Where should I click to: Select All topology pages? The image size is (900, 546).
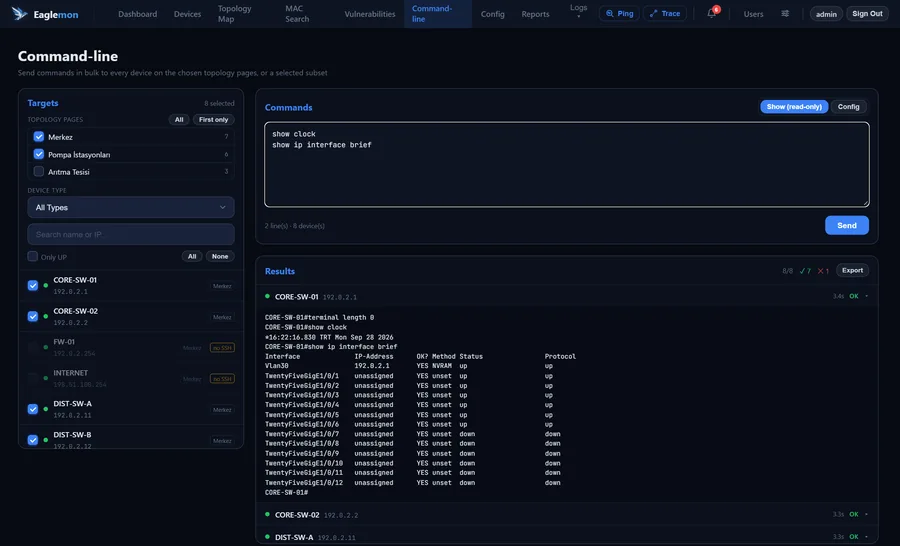tap(179, 119)
